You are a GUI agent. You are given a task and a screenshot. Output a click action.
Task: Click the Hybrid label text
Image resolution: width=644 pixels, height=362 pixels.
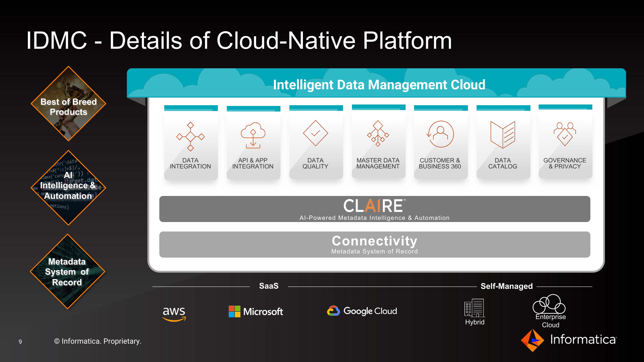click(475, 322)
